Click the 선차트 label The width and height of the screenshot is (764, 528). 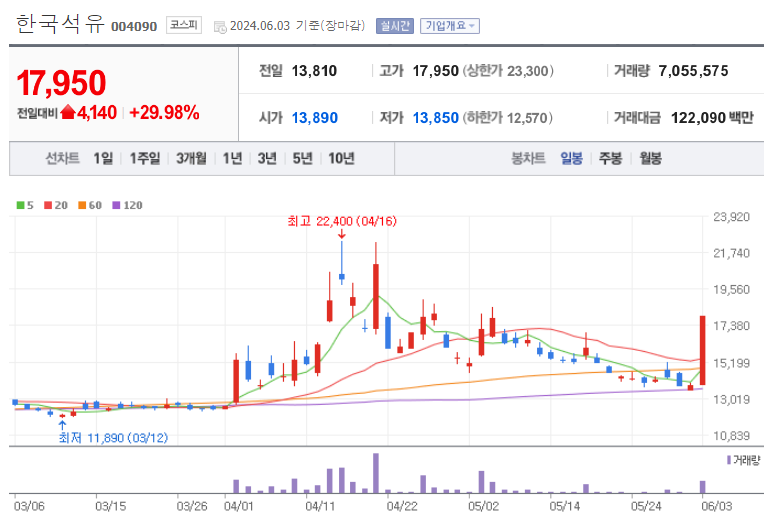[x=62, y=158]
